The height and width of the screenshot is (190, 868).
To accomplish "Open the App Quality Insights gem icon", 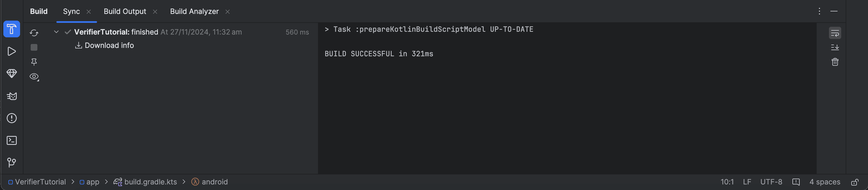I will [11, 74].
